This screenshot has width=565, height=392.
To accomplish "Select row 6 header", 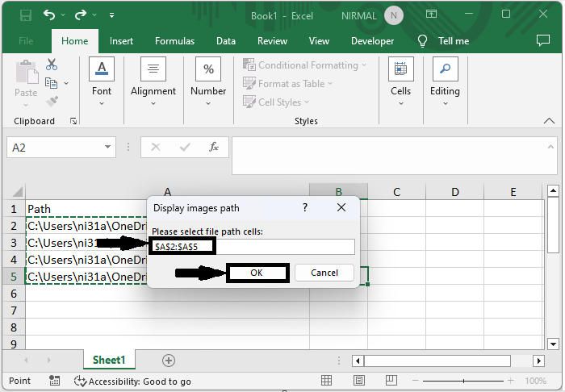I will (14, 294).
